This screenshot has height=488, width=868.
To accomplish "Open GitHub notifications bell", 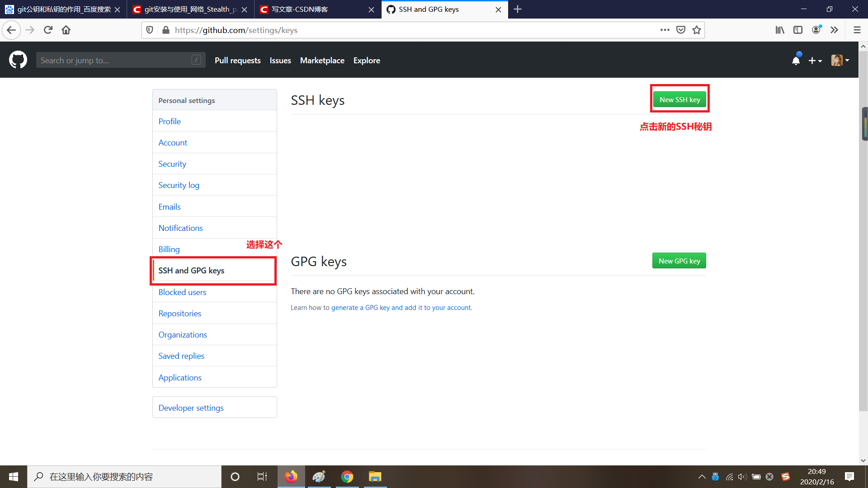I will [796, 60].
